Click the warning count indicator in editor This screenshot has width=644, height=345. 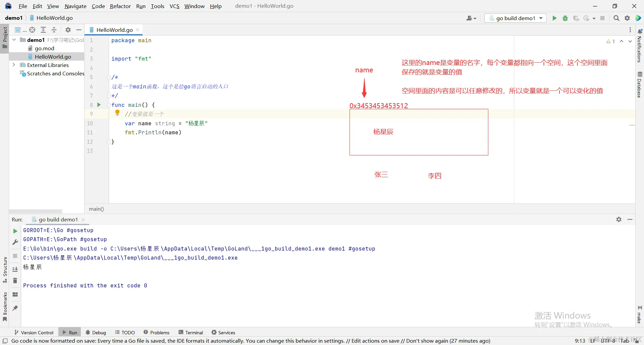coord(610,41)
